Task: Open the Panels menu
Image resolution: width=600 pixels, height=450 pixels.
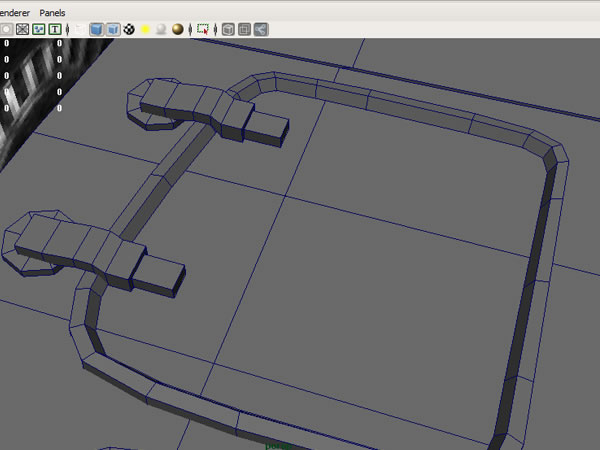Action: point(52,11)
